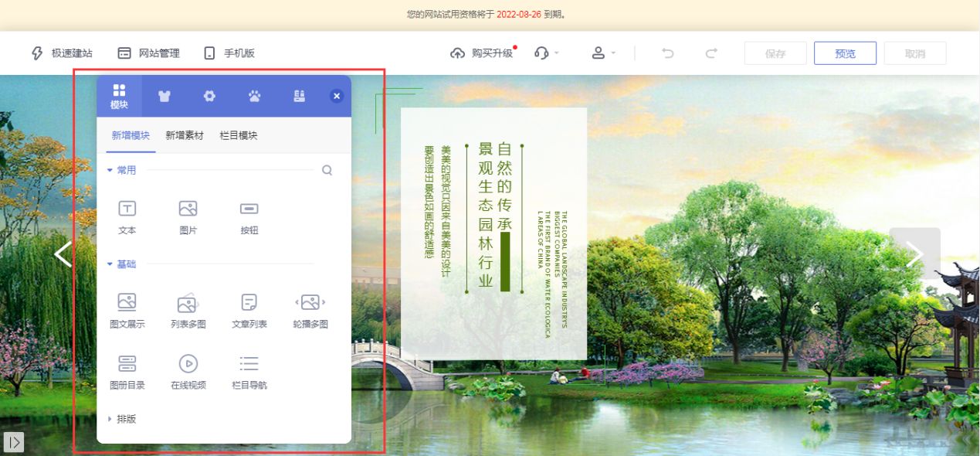Add the 在线视频 video module

pos(188,372)
